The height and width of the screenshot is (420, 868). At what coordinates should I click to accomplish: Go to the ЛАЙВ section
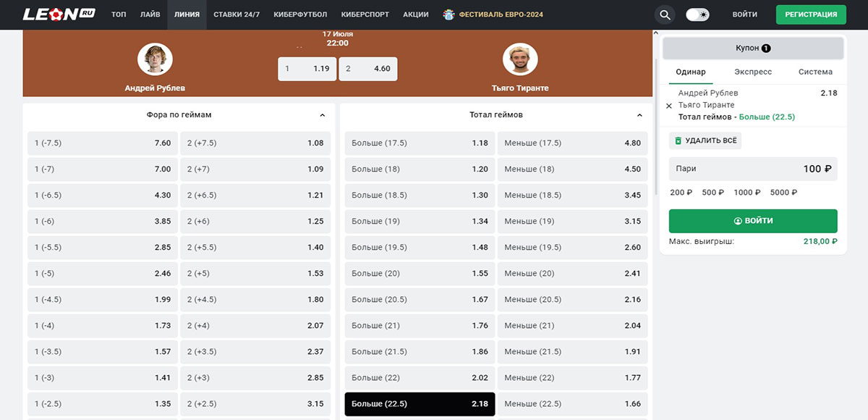(x=150, y=14)
